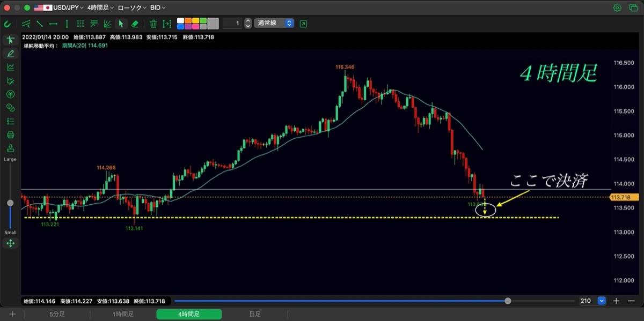The height and width of the screenshot is (321, 644).
Task: Click the magnet snap icon
Action: click(x=8, y=24)
